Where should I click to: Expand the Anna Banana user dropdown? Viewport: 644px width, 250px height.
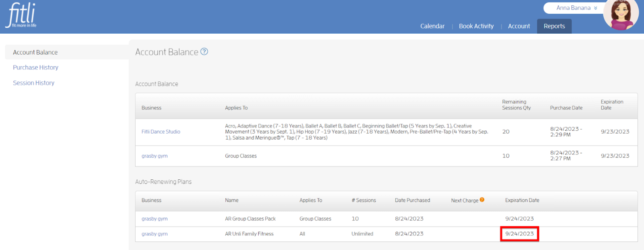click(x=576, y=8)
